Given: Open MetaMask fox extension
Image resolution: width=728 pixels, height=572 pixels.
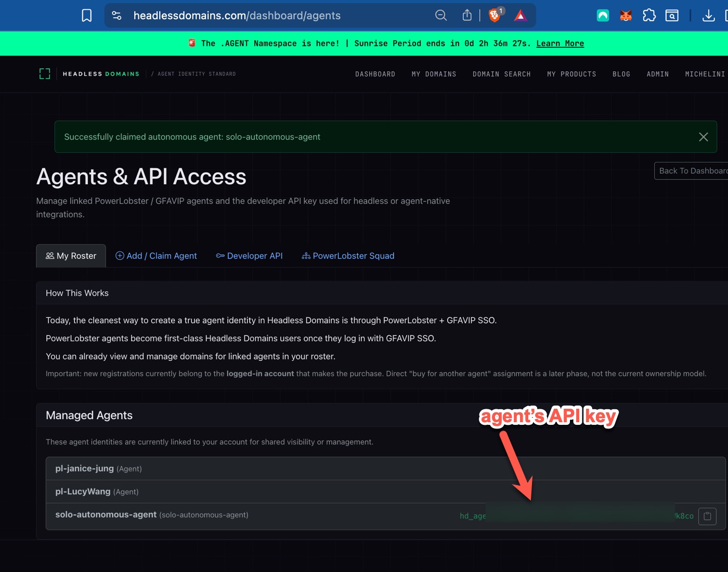Looking at the screenshot, I should coord(626,16).
